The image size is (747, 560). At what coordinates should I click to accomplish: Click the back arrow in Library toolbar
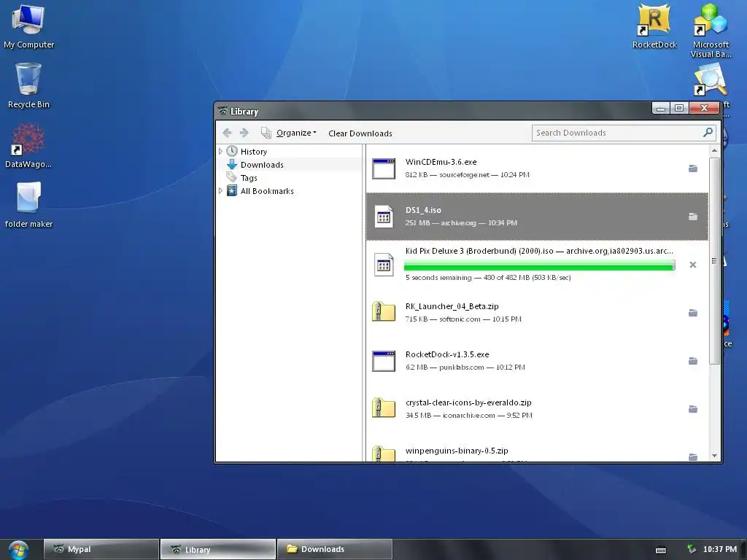pos(228,133)
